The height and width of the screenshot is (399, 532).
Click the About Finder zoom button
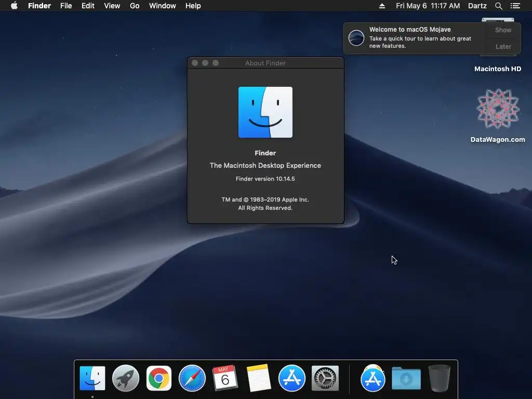point(216,63)
